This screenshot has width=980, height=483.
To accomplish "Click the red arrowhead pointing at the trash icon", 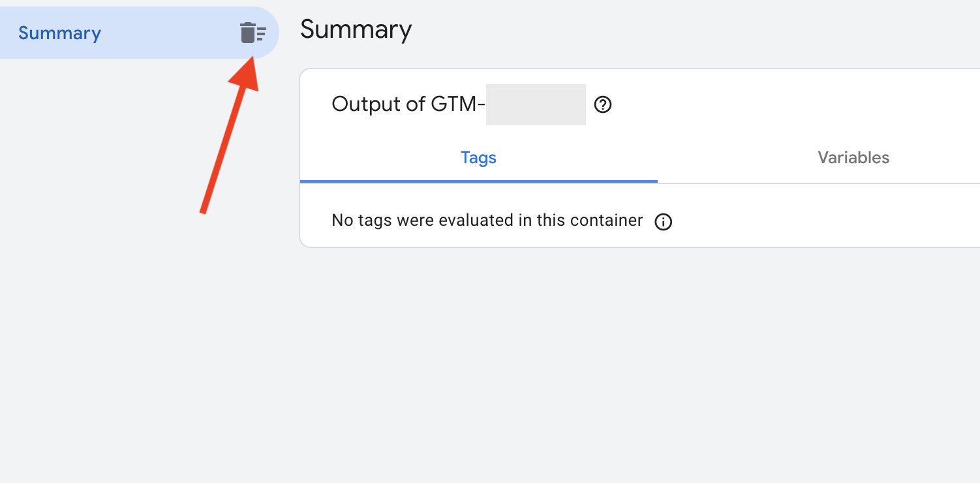I will [x=247, y=75].
